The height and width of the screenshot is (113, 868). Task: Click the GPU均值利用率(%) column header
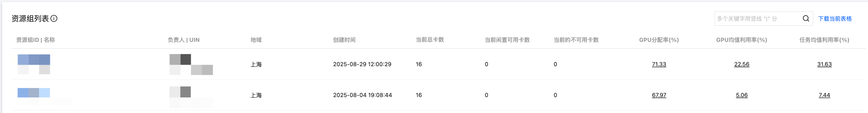[x=742, y=40]
